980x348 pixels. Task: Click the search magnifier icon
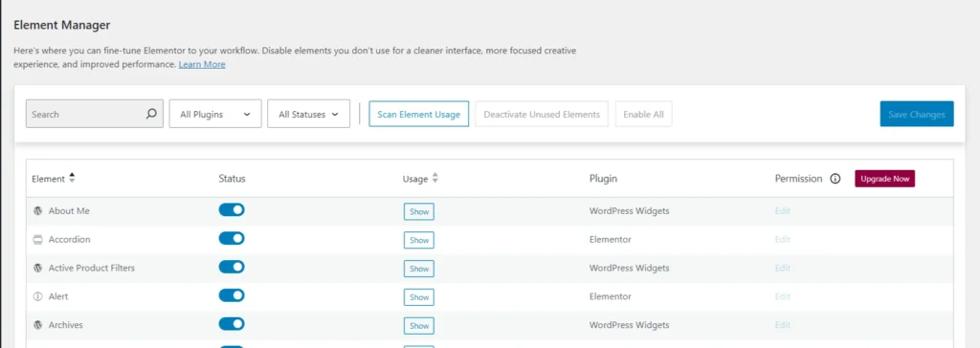coord(151,115)
